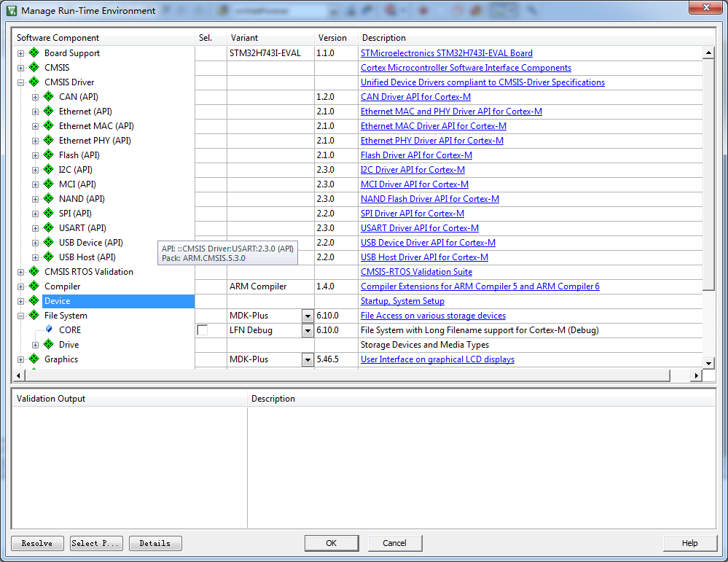728x562 pixels.
Task: Open the Graphics MDK-Plus variant dropdown
Action: pyautogui.click(x=308, y=359)
